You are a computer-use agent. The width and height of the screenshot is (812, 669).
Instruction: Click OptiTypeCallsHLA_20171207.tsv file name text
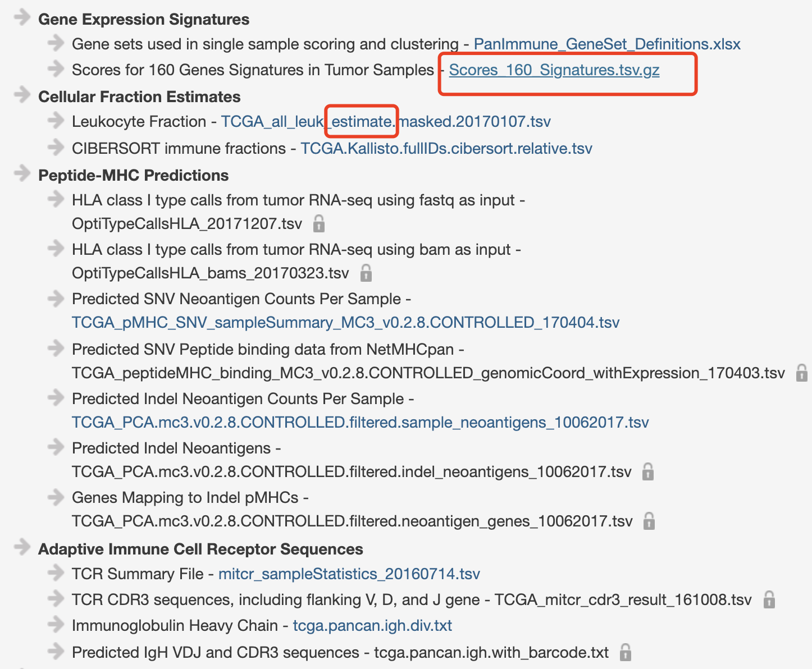(x=187, y=224)
